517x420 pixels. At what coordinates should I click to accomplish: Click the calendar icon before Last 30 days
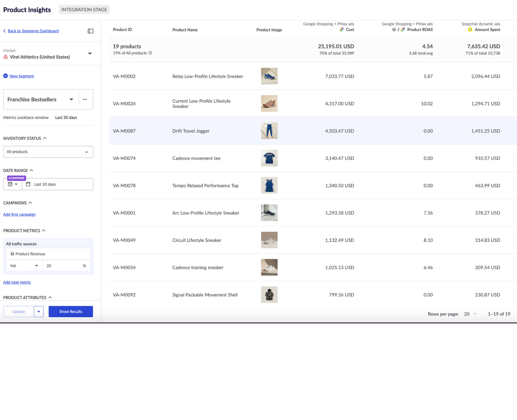coord(28,184)
